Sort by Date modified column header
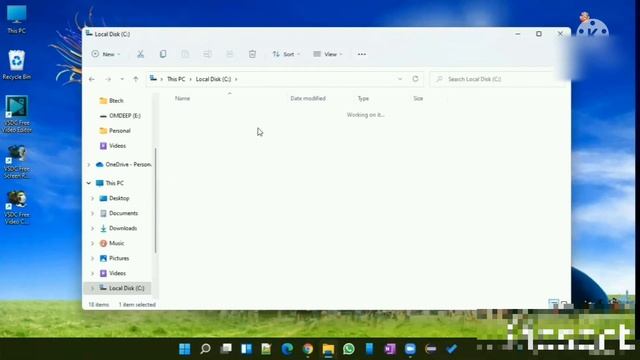Viewport: 640px width, 360px height. click(x=308, y=98)
